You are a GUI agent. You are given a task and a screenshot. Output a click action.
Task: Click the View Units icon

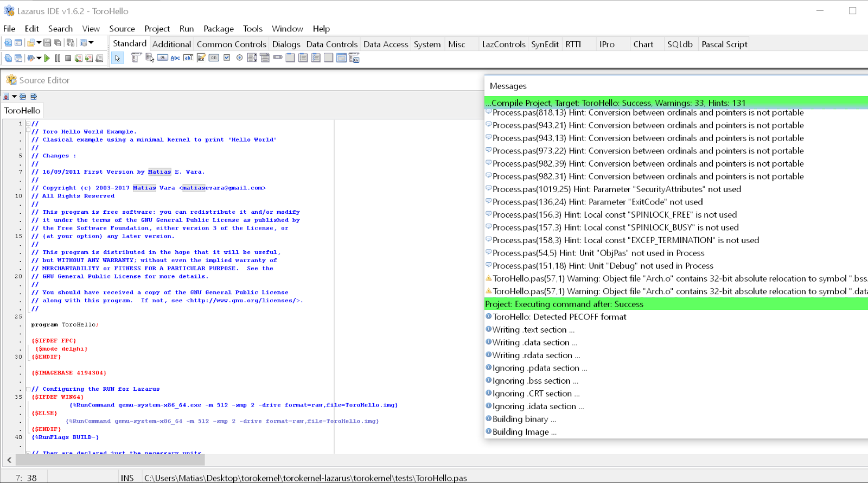(8, 58)
